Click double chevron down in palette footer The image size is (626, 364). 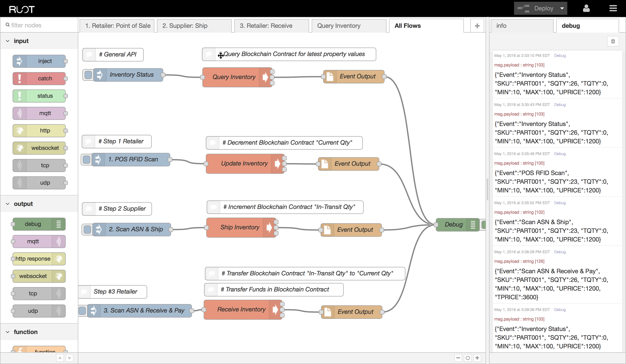70,358
